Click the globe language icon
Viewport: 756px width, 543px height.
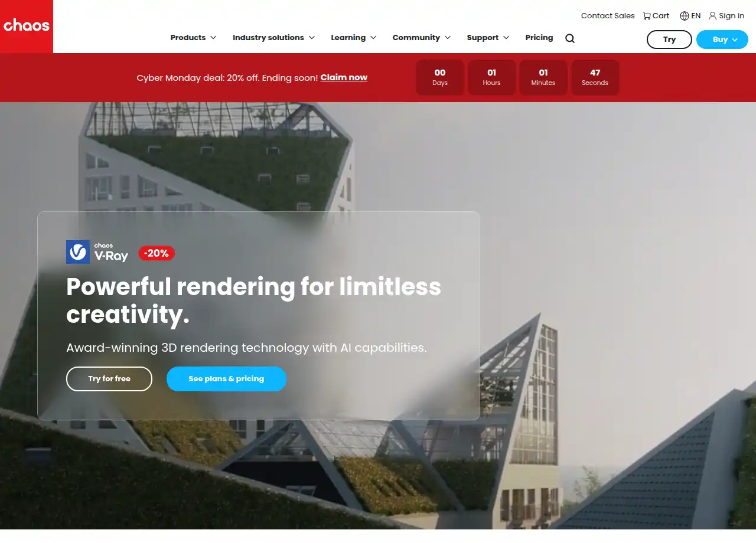coord(685,16)
